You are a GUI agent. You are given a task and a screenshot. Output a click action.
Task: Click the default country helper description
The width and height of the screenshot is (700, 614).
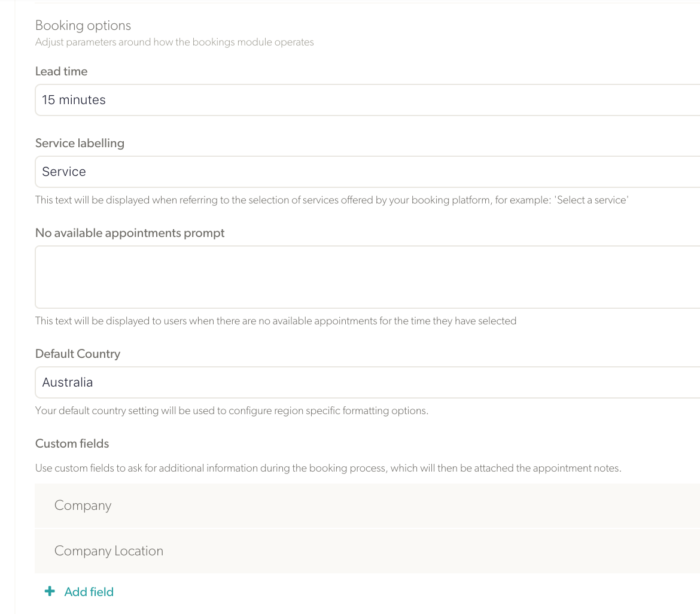click(x=232, y=411)
